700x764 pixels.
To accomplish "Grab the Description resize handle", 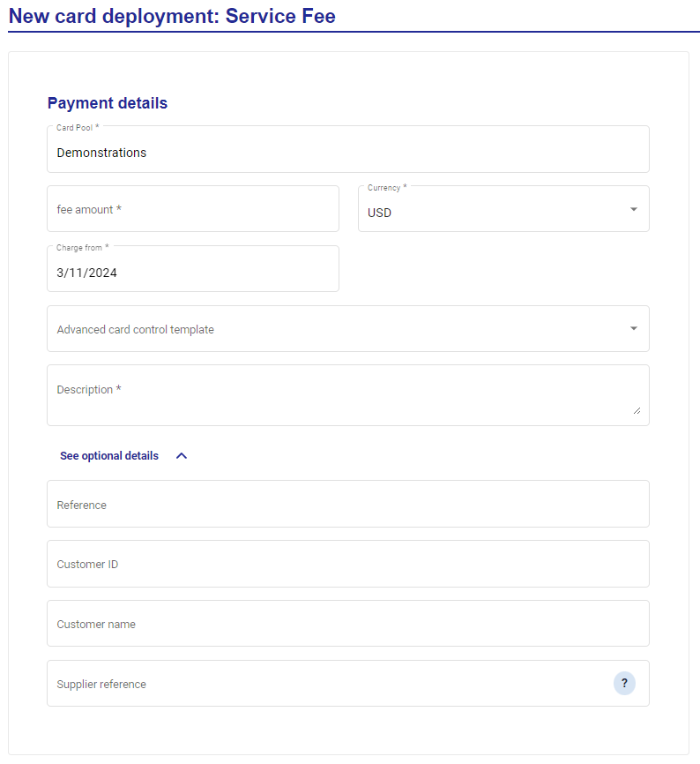I will (637, 411).
